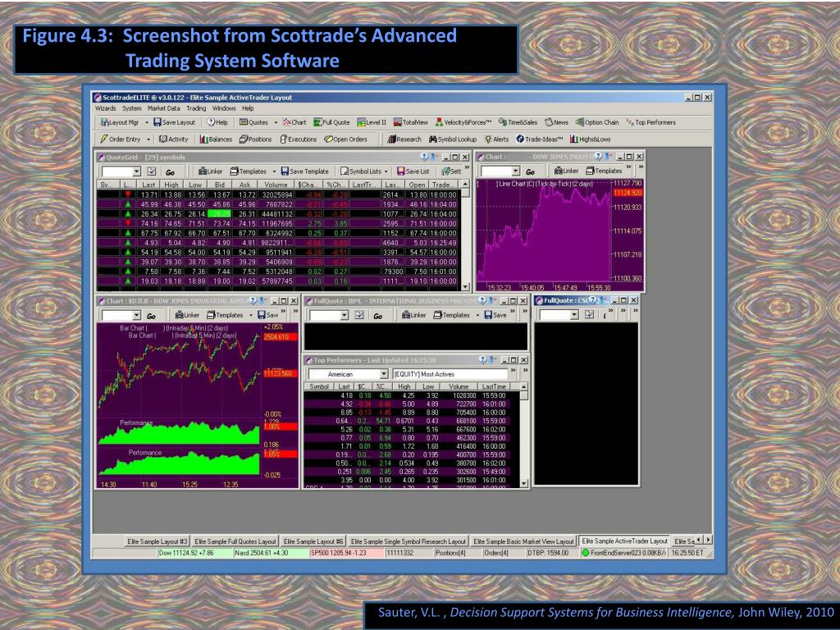
Task: Sort QuoteGrid by Volume column header
Action: [x=276, y=185]
